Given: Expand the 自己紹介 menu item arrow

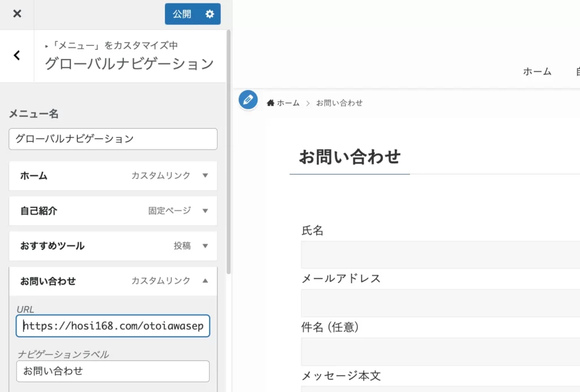Looking at the screenshot, I should 205,211.
